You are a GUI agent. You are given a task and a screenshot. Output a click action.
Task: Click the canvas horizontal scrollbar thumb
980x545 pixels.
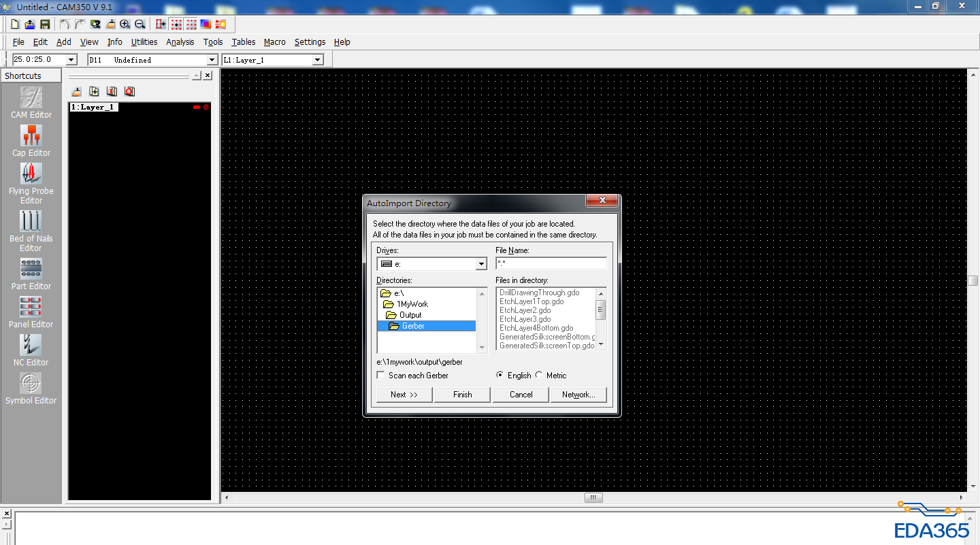[593, 498]
